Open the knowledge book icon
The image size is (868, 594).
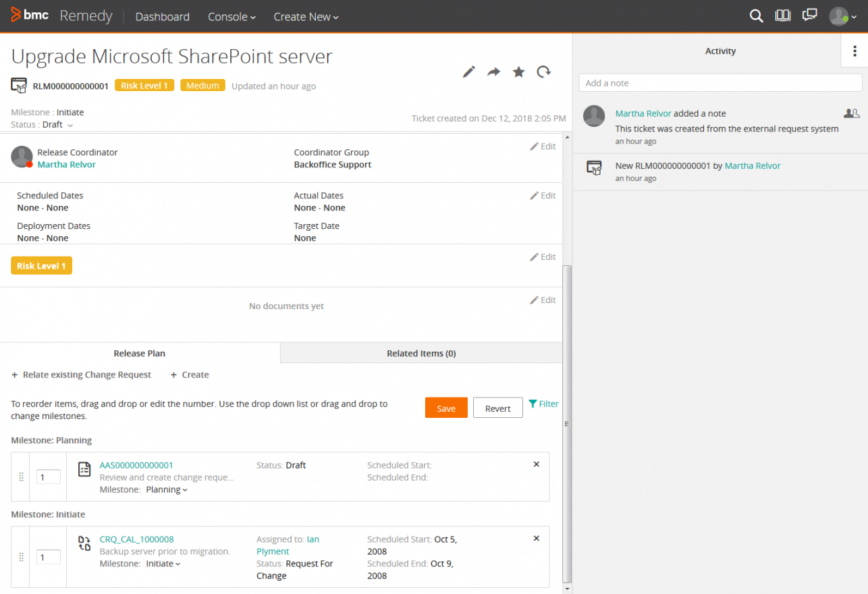click(x=782, y=16)
